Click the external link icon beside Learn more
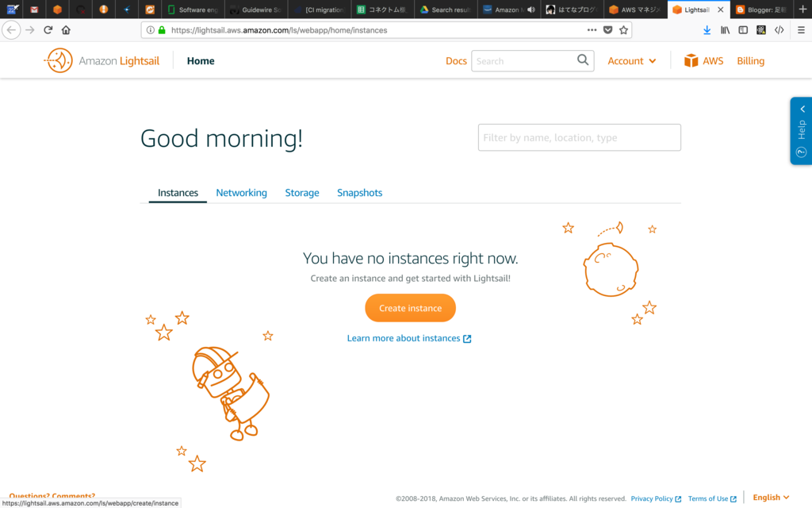This screenshot has width=812, height=508. [x=467, y=338]
